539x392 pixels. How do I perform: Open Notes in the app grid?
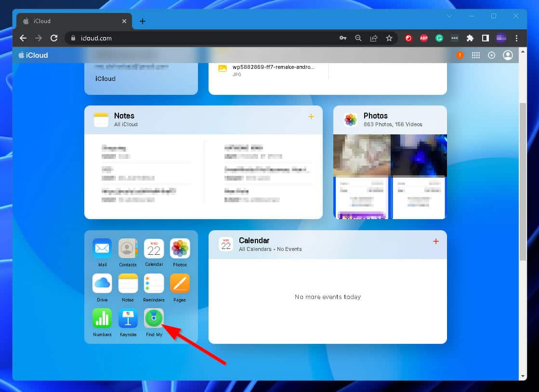click(128, 283)
